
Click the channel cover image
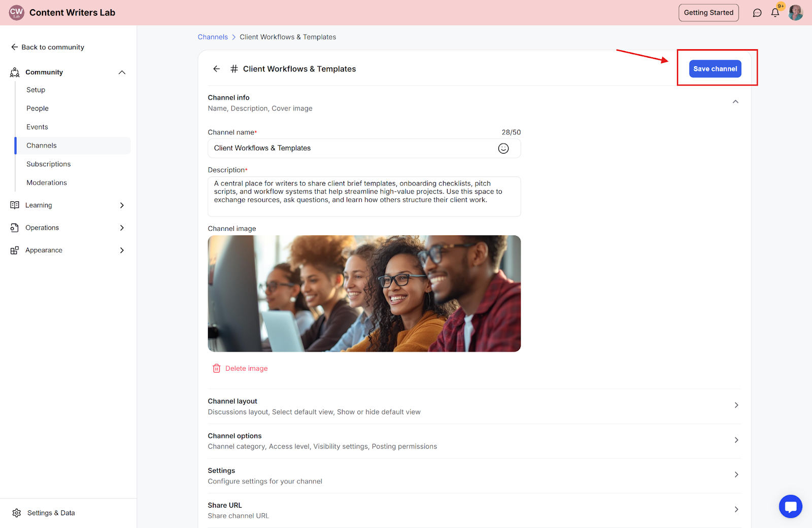pos(364,294)
